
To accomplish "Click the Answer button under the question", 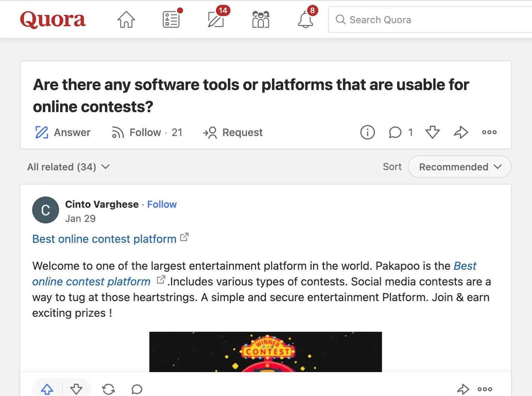I will pos(63,133).
